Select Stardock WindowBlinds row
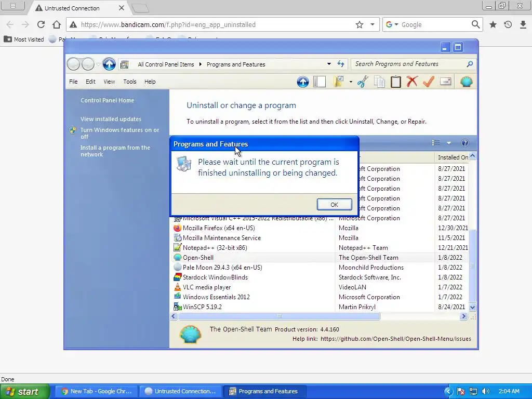Viewport: 532px width, 399px height. tap(321, 277)
